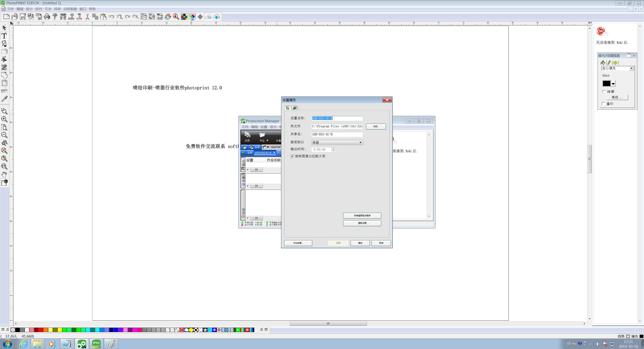
Task: Enable the 线框 checkbox
Action: click(604, 92)
